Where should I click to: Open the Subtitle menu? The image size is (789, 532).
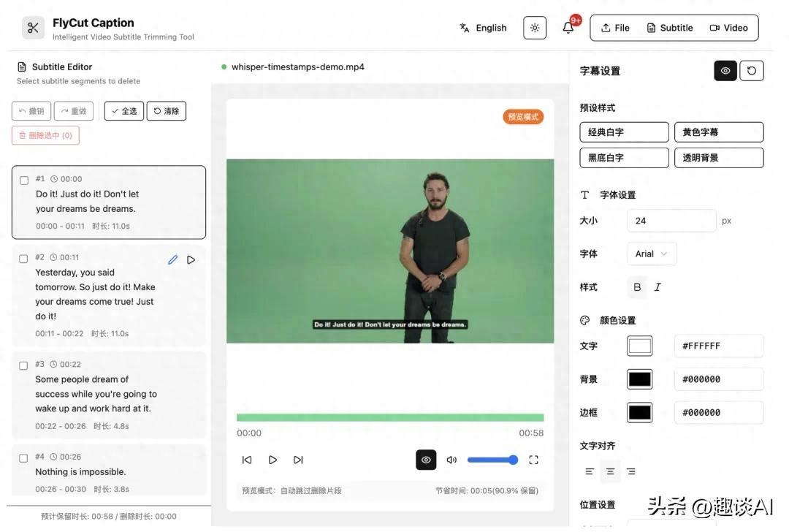669,27
